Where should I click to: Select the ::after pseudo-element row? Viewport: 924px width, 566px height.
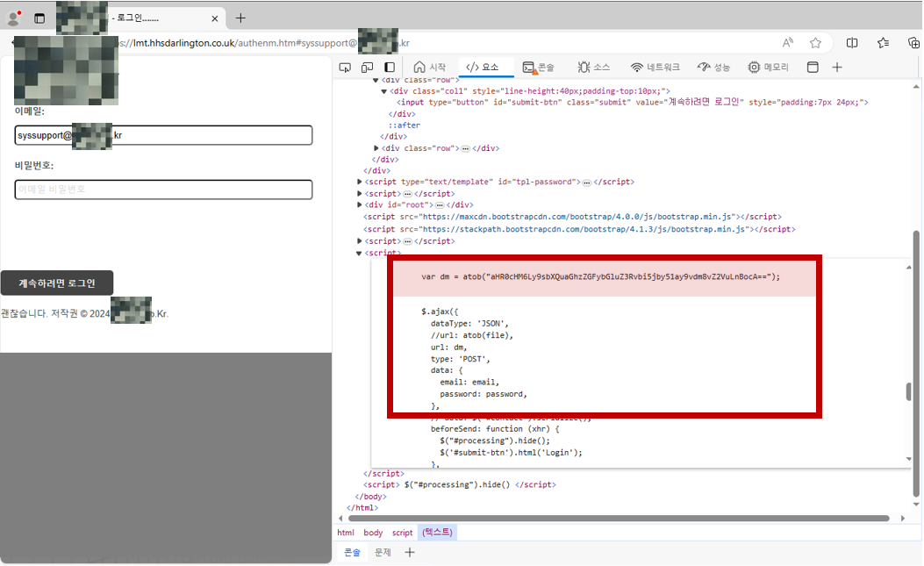405,125
